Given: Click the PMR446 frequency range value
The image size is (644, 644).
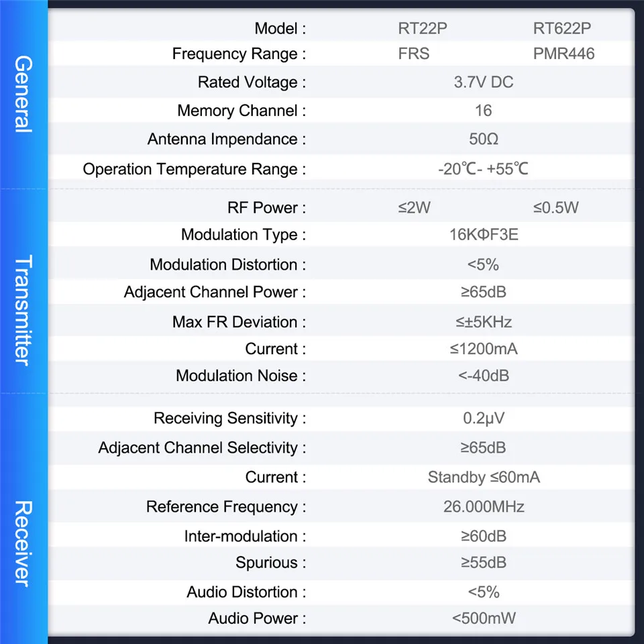Looking at the screenshot, I should tap(563, 54).
